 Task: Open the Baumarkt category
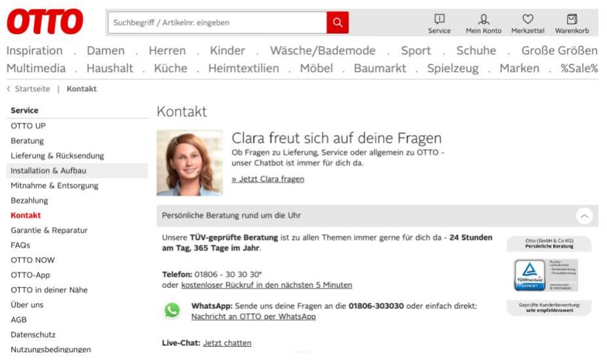[x=380, y=68]
